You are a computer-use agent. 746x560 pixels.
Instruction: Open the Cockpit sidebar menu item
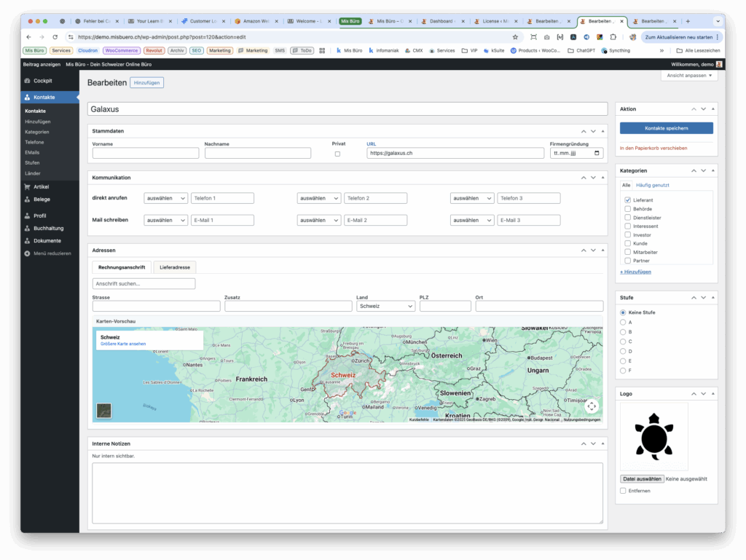click(42, 81)
